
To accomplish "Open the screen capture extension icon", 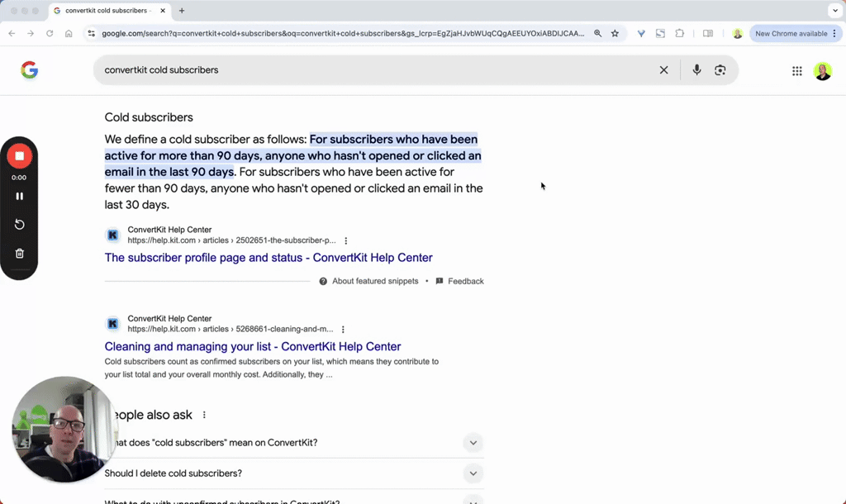I will (660, 33).
